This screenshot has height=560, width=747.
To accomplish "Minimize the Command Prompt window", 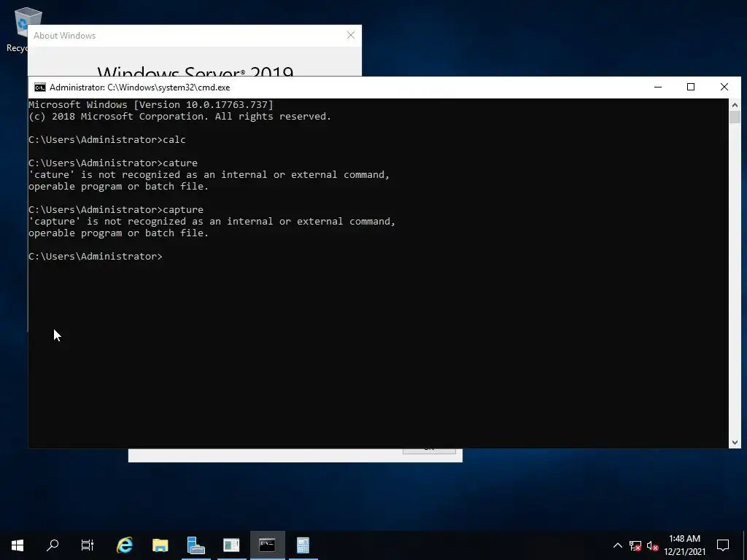I will tap(658, 87).
